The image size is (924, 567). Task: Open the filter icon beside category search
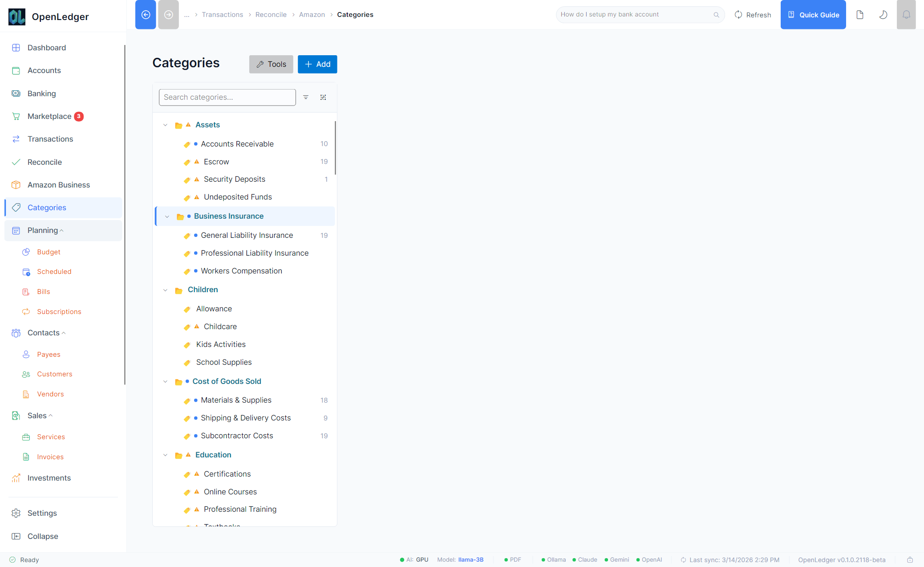click(306, 97)
